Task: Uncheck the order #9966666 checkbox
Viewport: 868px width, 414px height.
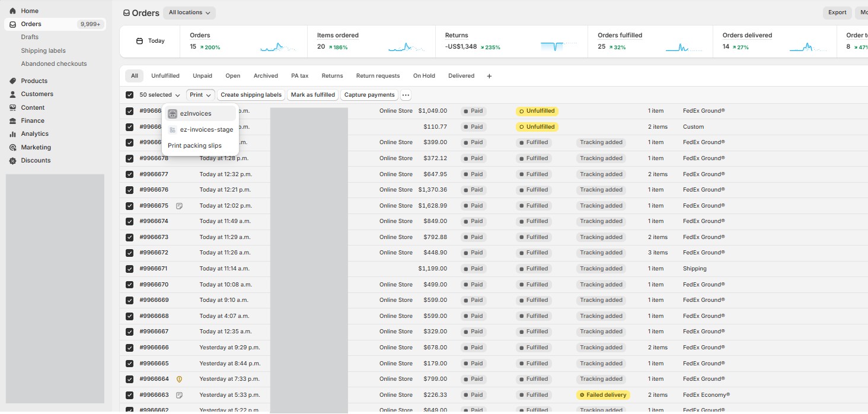Action: pos(129,348)
